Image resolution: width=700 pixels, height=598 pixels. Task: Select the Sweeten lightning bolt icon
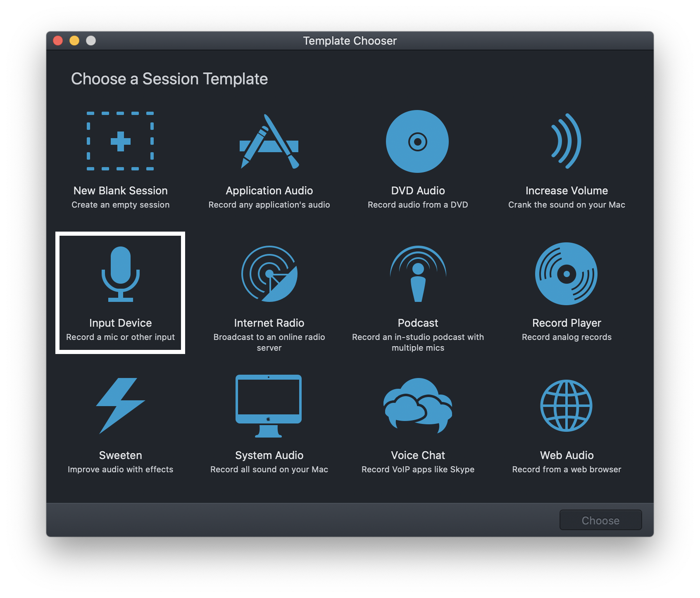pos(121,406)
